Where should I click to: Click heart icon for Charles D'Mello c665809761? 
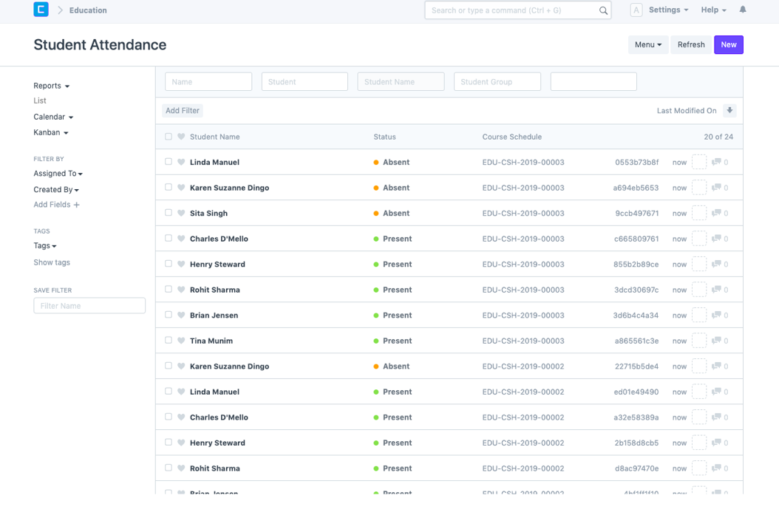point(181,239)
